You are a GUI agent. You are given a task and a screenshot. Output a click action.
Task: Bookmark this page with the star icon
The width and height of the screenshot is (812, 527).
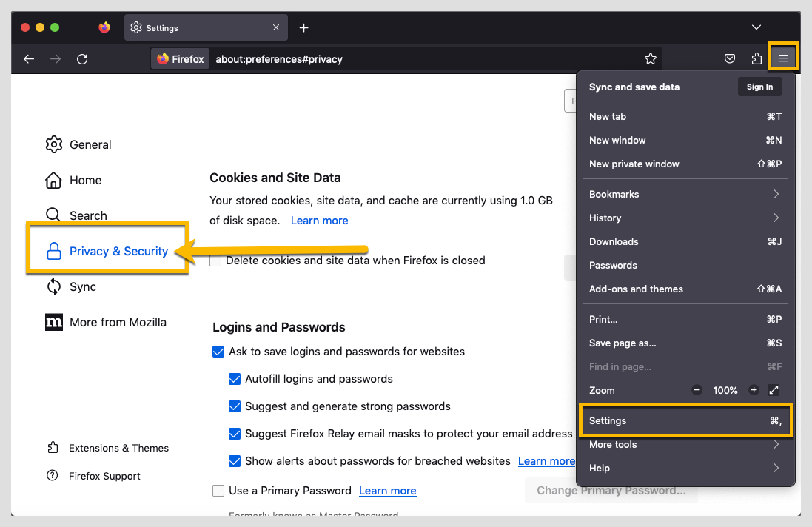[651, 58]
